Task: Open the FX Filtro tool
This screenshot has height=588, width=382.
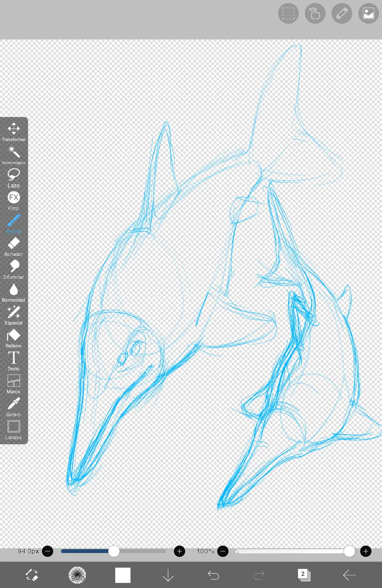Action: (14, 201)
